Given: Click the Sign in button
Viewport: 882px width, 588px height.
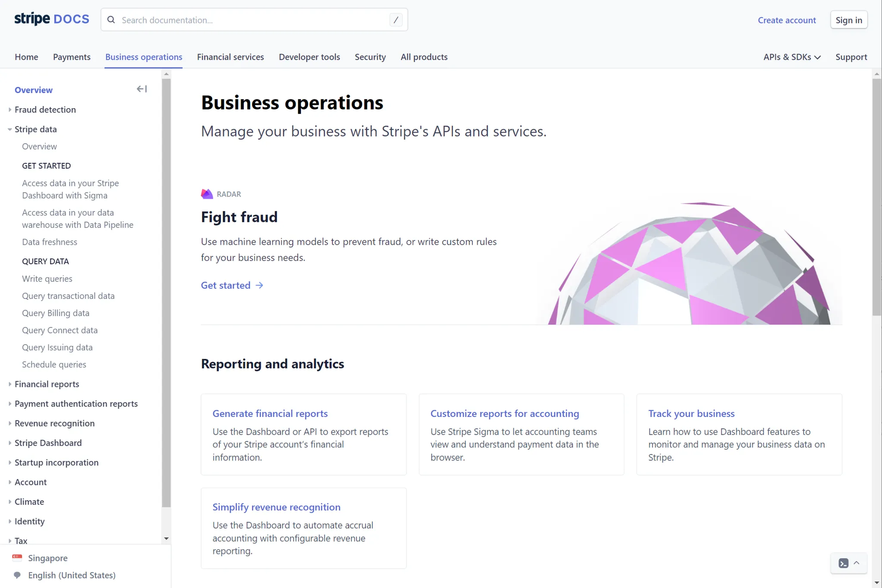Looking at the screenshot, I should coord(848,20).
